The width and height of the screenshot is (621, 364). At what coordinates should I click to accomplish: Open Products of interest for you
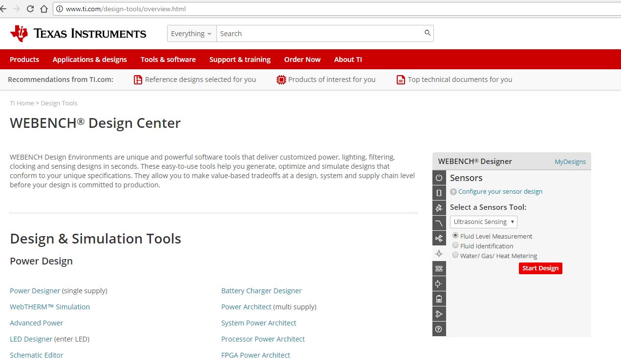click(332, 80)
